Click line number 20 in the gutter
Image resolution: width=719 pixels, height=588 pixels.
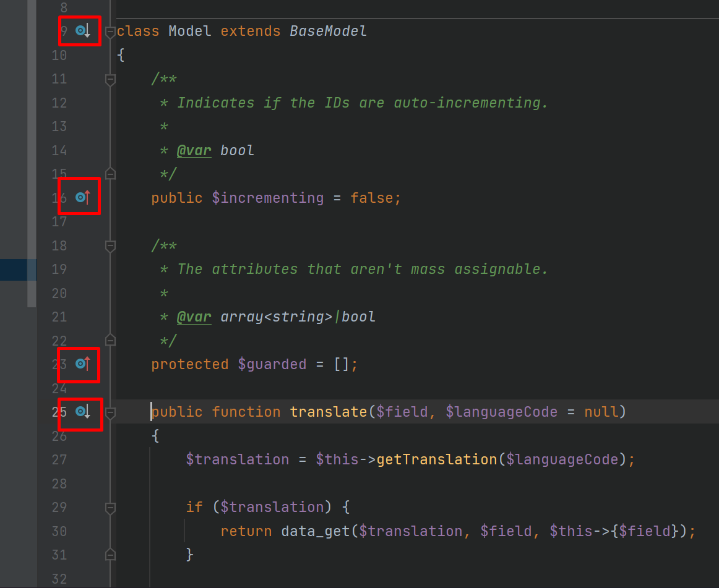[x=59, y=293]
